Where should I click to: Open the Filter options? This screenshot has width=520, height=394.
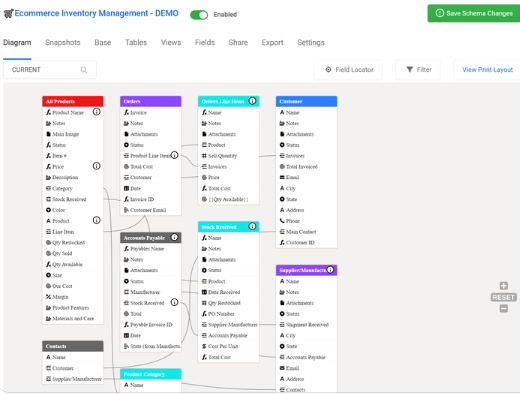tap(418, 70)
